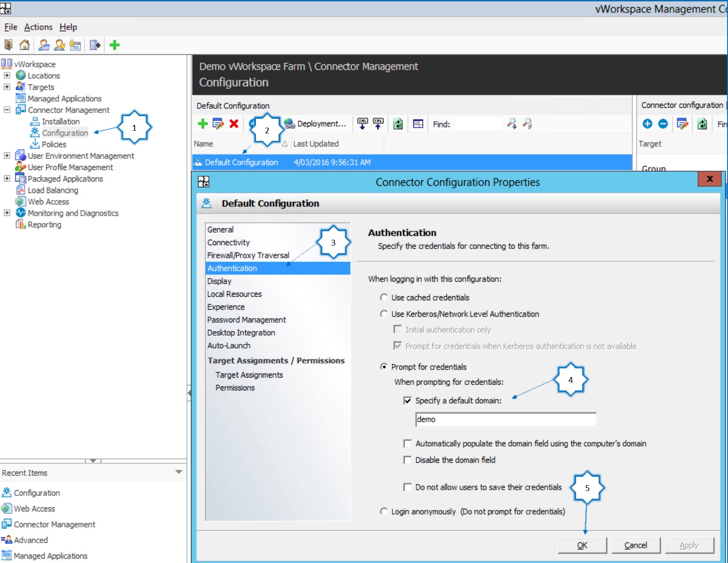Refresh the configuration list
This screenshot has height=563, width=728.
pyautogui.click(x=398, y=124)
